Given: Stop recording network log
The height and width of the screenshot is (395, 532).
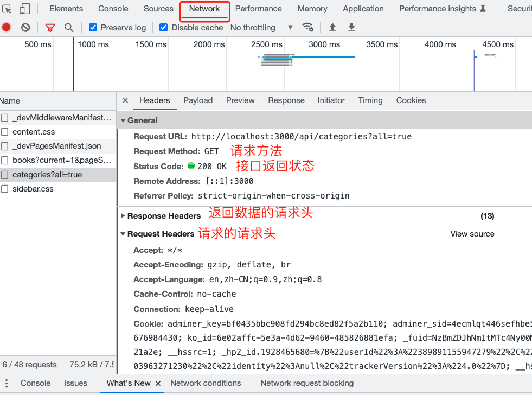Looking at the screenshot, I should (7, 28).
